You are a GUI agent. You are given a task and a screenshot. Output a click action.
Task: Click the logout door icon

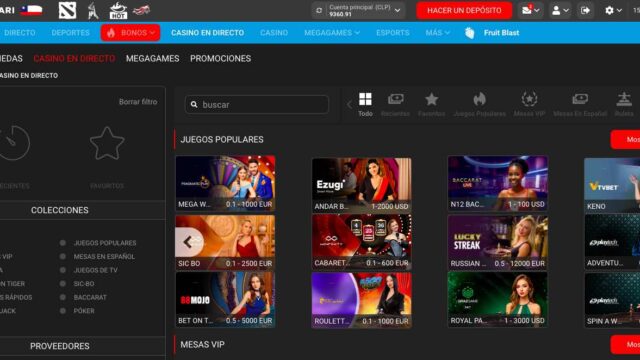tap(585, 11)
